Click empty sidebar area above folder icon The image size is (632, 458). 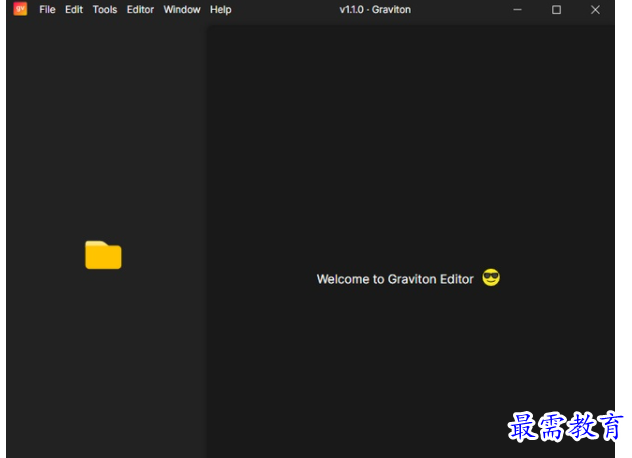[x=106, y=129]
